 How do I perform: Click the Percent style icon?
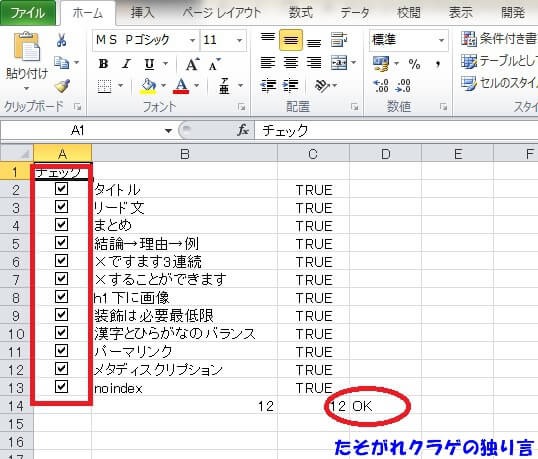414,64
